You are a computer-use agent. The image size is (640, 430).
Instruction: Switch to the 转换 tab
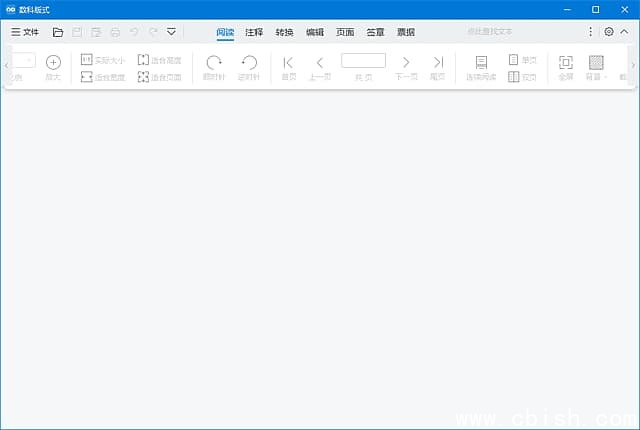point(284,32)
